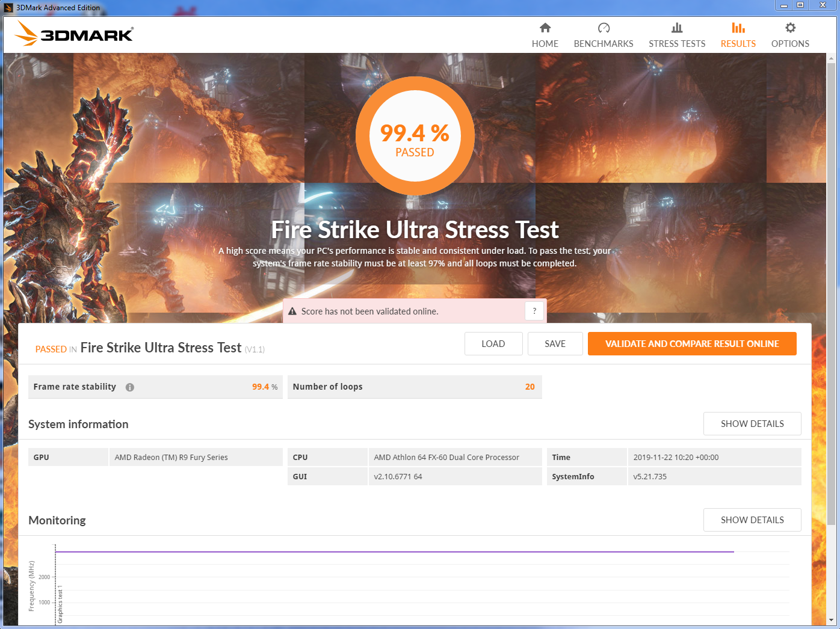Click Validate and Compare Result Online
Image resolution: width=840 pixels, height=629 pixels.
[692, 344]
